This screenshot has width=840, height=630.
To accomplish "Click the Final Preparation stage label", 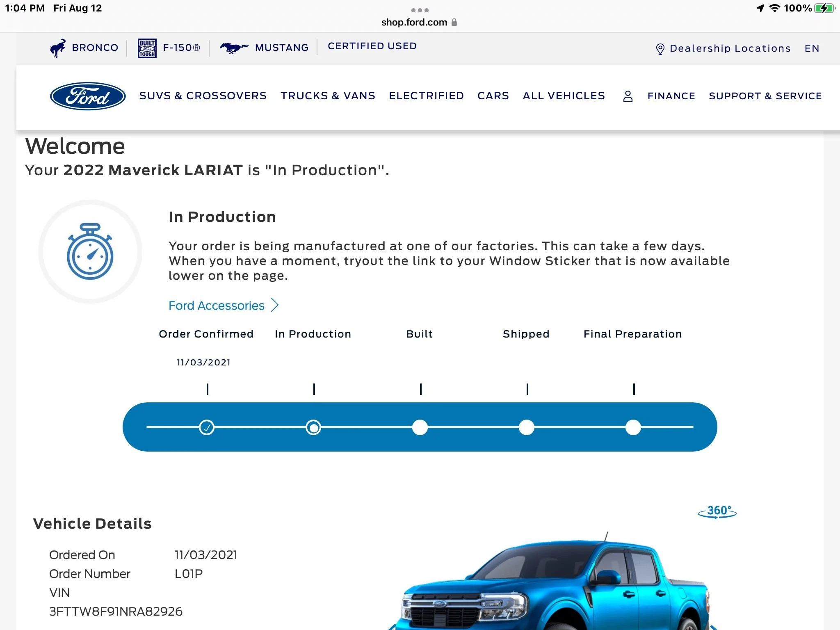I will coord(633,334).
